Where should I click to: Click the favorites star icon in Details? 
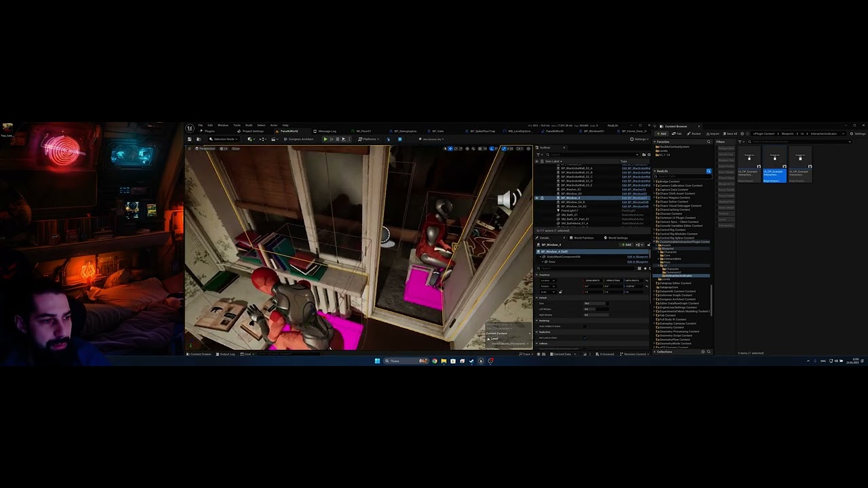(645, 268)
